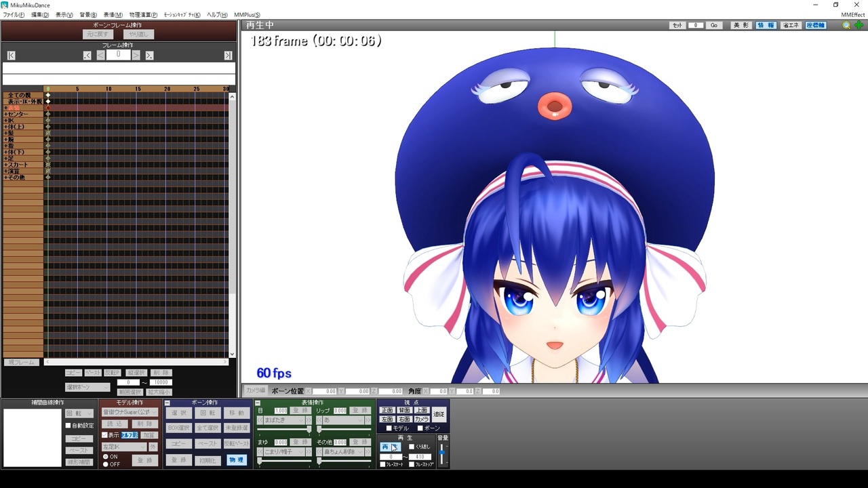This screenshot has height=488, width=868.
Task: Open the ファイル(F) menu
Action: pos(14,15)
